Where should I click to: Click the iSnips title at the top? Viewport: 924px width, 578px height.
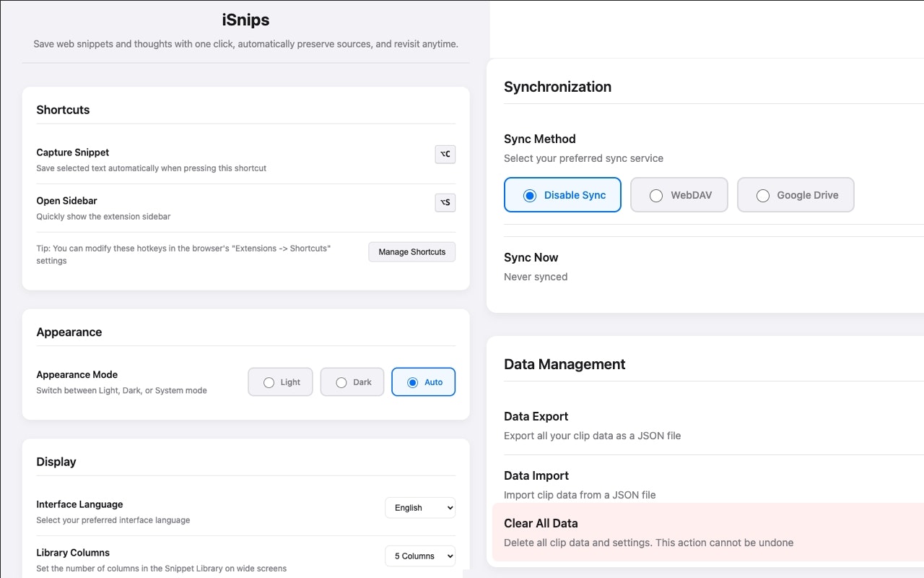(x=245, y=20)
